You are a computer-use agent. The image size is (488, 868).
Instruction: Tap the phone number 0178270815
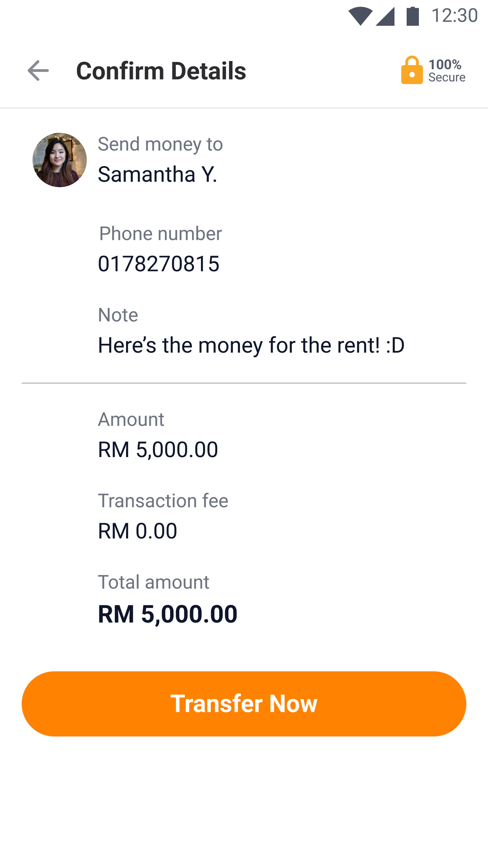tap(159, 264)
